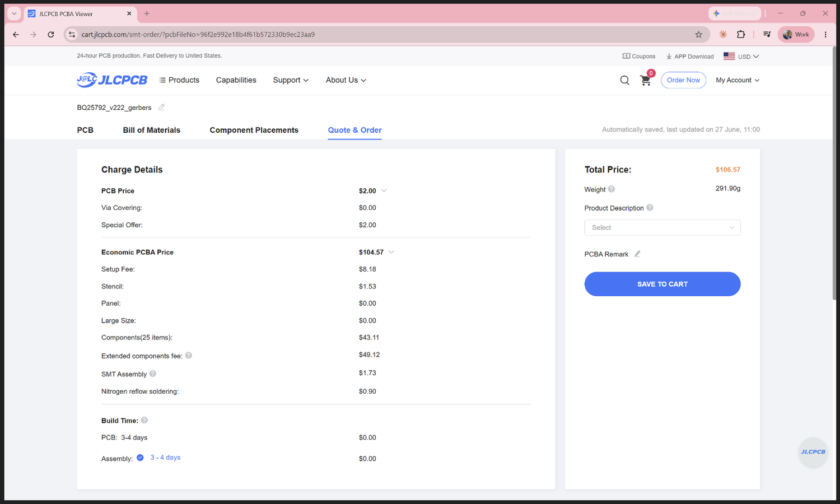Bookmark page with star icon
The image size is (840, 504).
698,34
